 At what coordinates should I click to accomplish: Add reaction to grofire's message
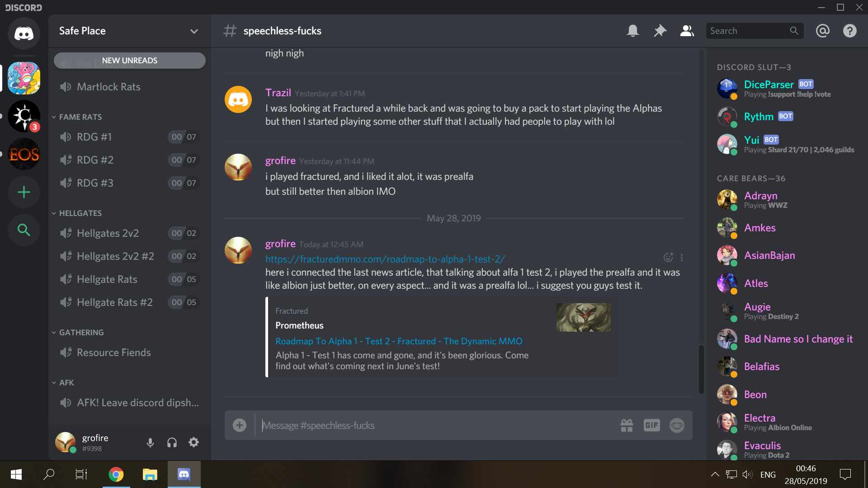tap(668, 258)
